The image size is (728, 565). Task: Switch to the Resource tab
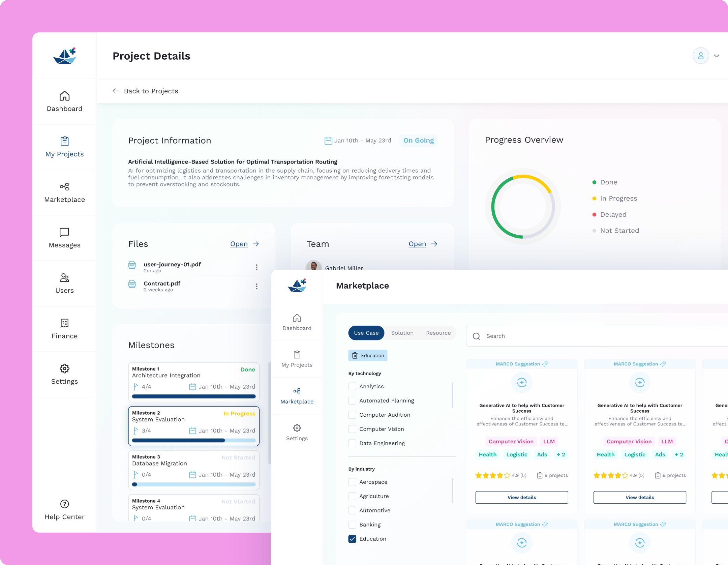(x=438, y=333)
